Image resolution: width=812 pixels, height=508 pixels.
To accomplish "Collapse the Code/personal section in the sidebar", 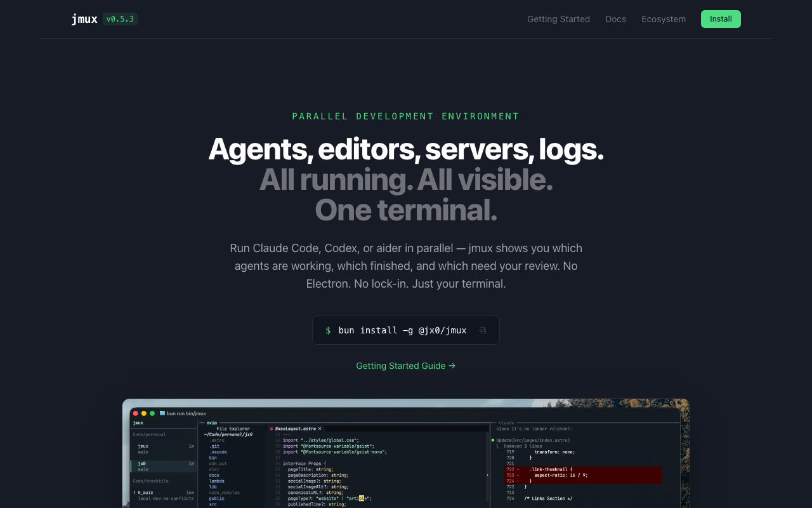I will point(150,434).
